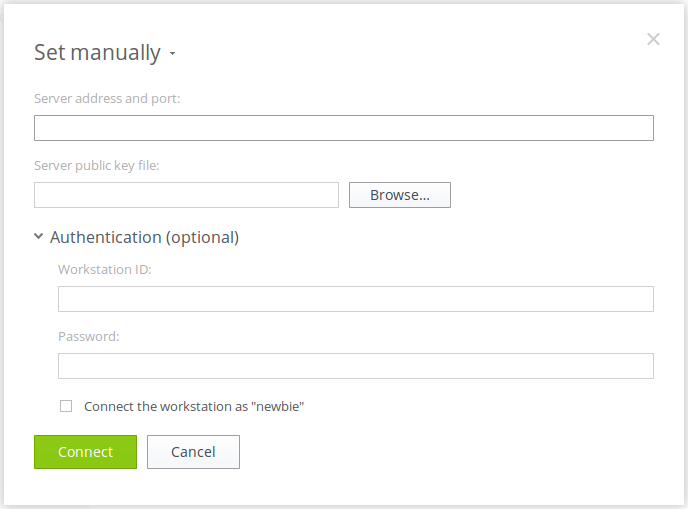Click the Connect the workstation as "newbie" label
Viewport: 688px width, 509px height.
tap(193, 407)
